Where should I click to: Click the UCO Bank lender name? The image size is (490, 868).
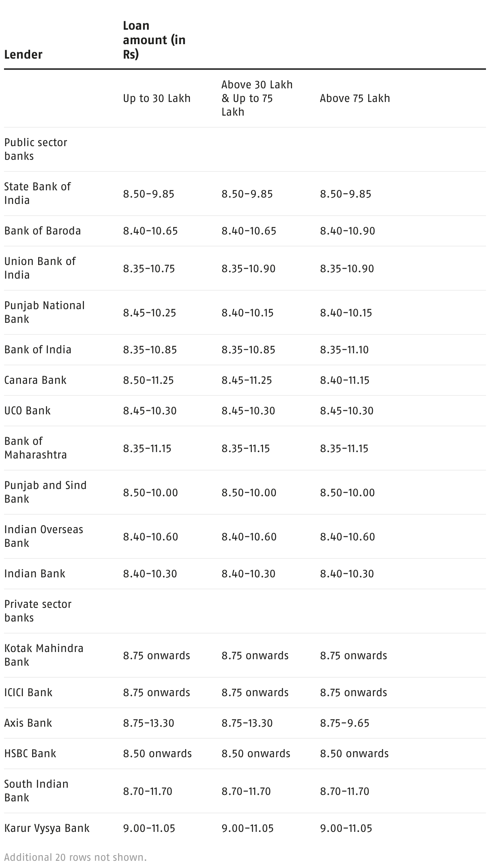(27, 411)
